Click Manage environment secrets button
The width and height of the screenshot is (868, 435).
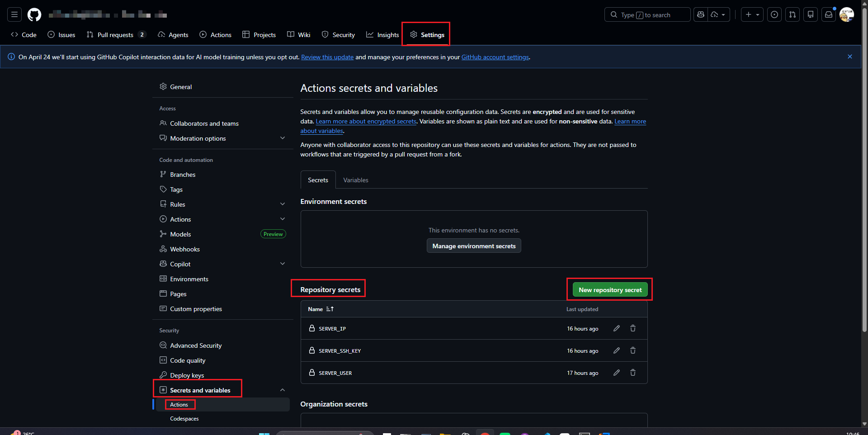474,246
